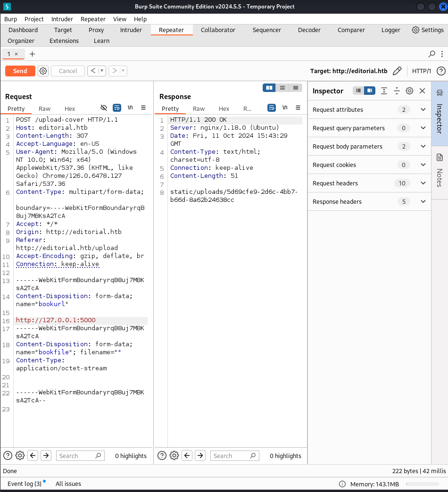
Task: Open the Repeater tab bar three-dot menu
Action: [442, 54]
